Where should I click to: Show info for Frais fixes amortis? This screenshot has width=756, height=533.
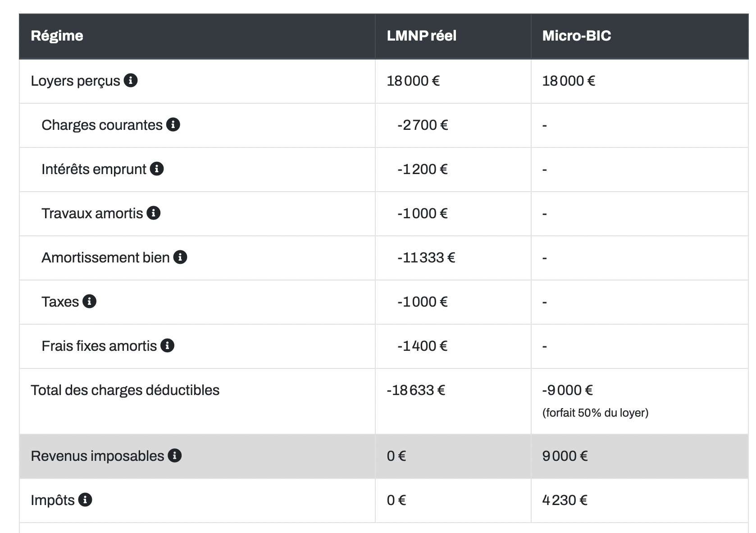point(167,345)
